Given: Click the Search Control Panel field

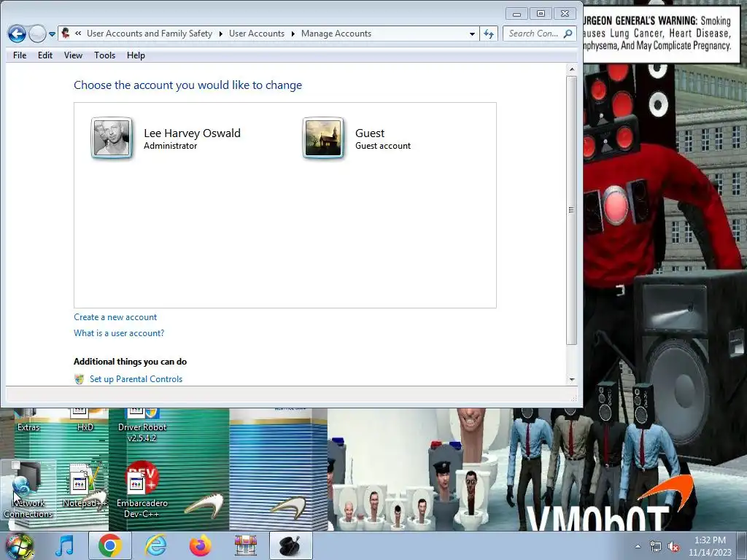Looking at the screenshot, I should click(x=533, y=34).
